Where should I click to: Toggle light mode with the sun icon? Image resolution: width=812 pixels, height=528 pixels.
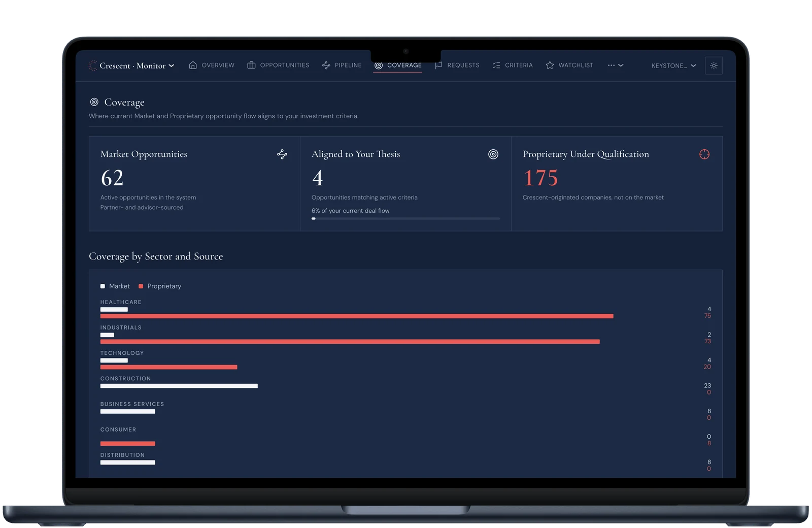[x=714, y=65]
